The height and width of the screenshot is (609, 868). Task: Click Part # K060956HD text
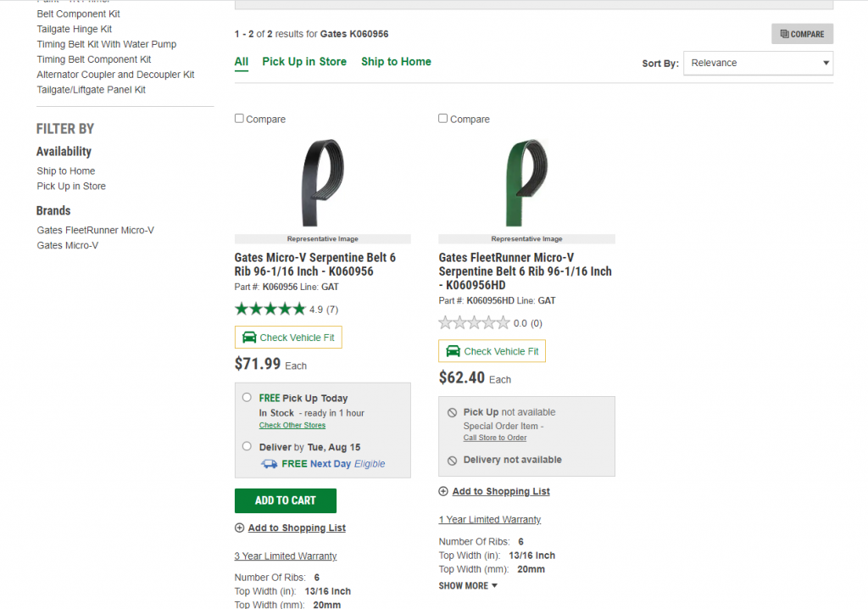[x=476, y=300]
